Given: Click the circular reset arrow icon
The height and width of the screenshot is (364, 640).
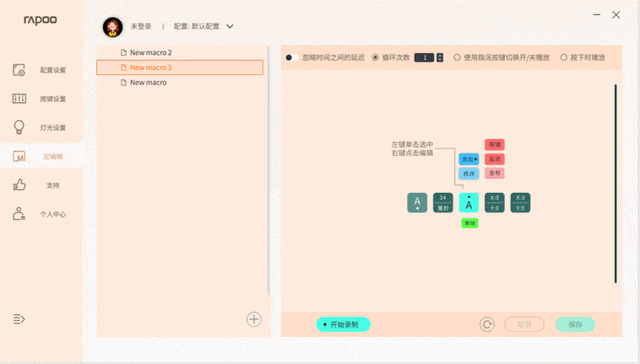Looking at the screenshot, I should 487,324.
